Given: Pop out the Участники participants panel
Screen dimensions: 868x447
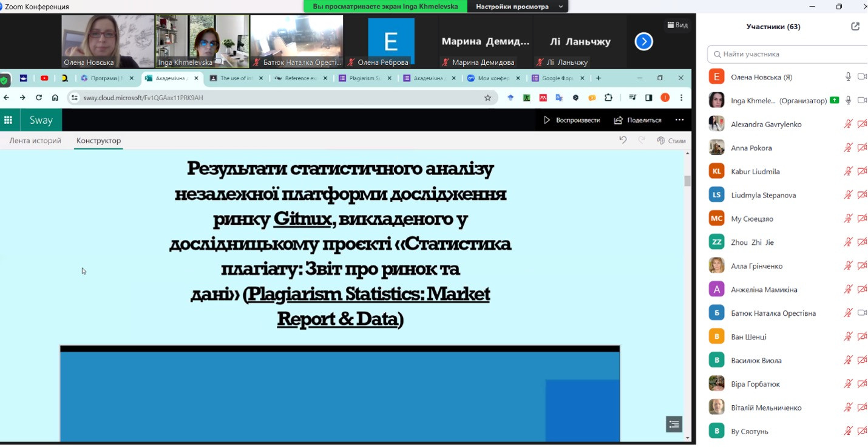Looking at the screenshot, I should click(855, 27).
